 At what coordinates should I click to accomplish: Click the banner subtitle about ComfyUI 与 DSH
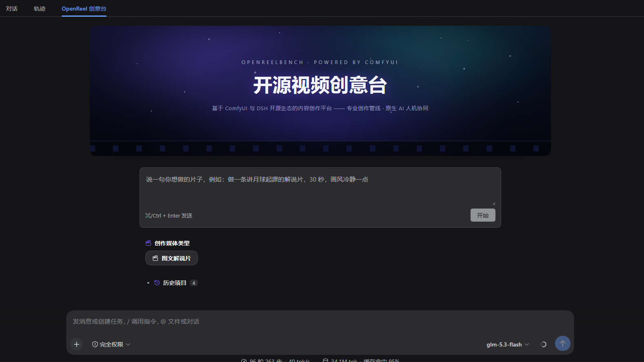320,108
